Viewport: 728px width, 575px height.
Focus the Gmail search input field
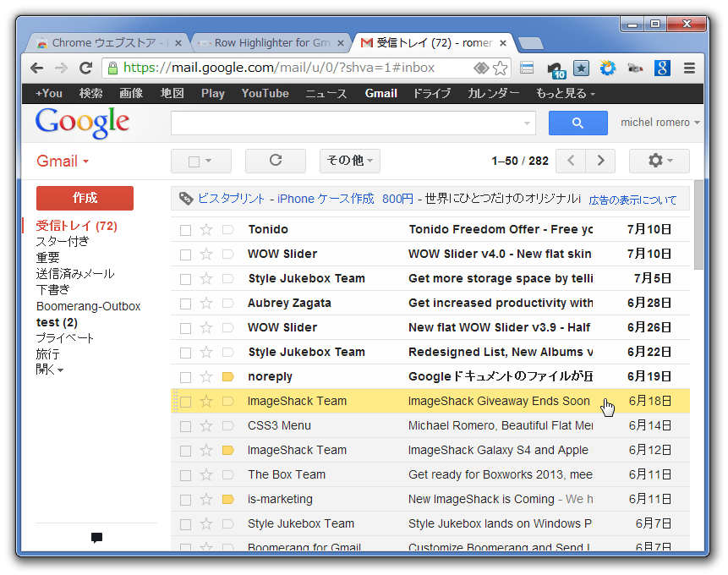(353, 123)
